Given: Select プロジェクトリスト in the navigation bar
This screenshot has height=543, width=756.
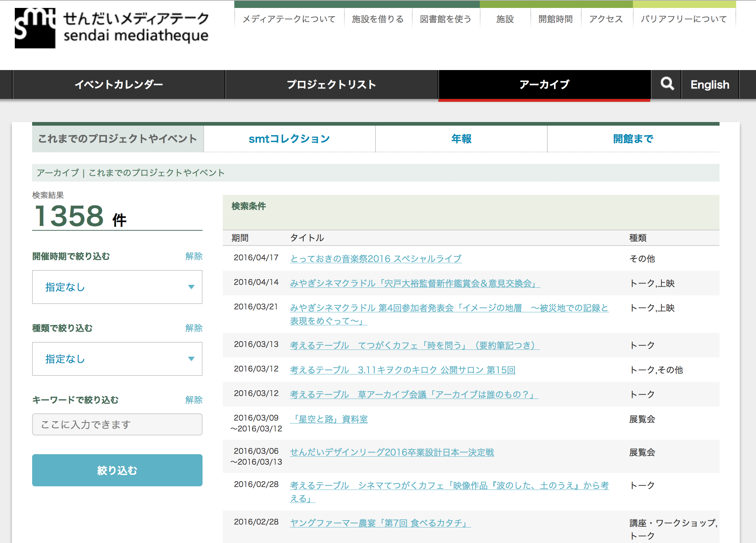Looking at the screenshot, I should click(x=331, y=84).
